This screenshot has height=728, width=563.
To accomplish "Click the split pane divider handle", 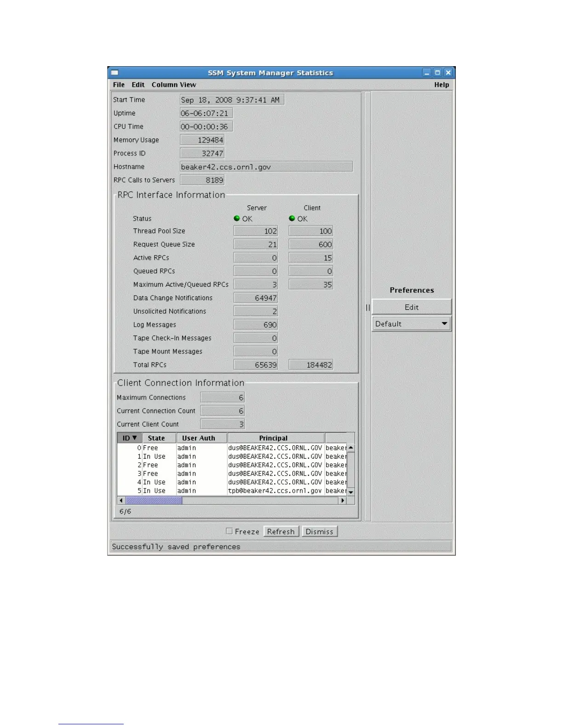I will [x=368, y=307].
